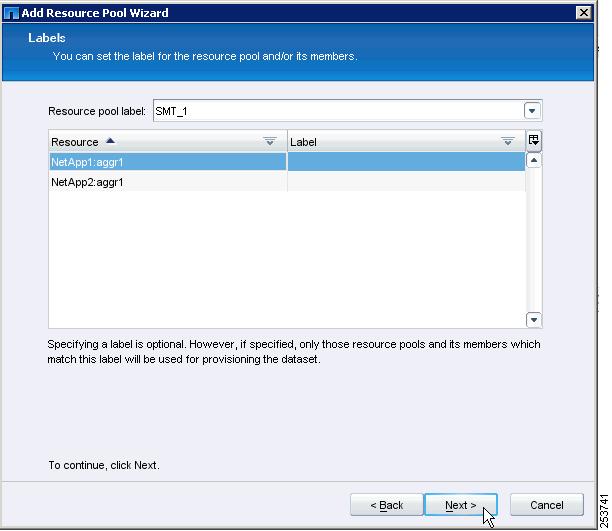Go back with the Back button
The width and height of the screenshot is (612, 531).
(386, 504)
